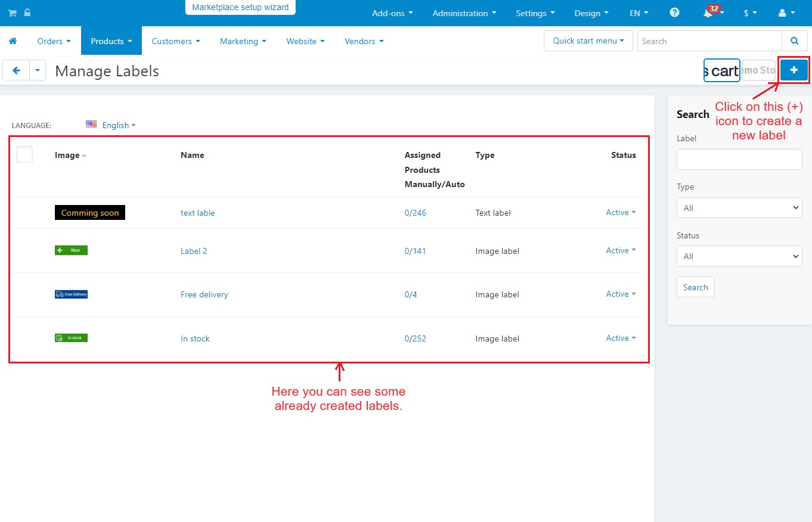812x522 pixels.
Task: Open the Type filter dropdown
Action: pyautogui.click(x=739, y=207)
